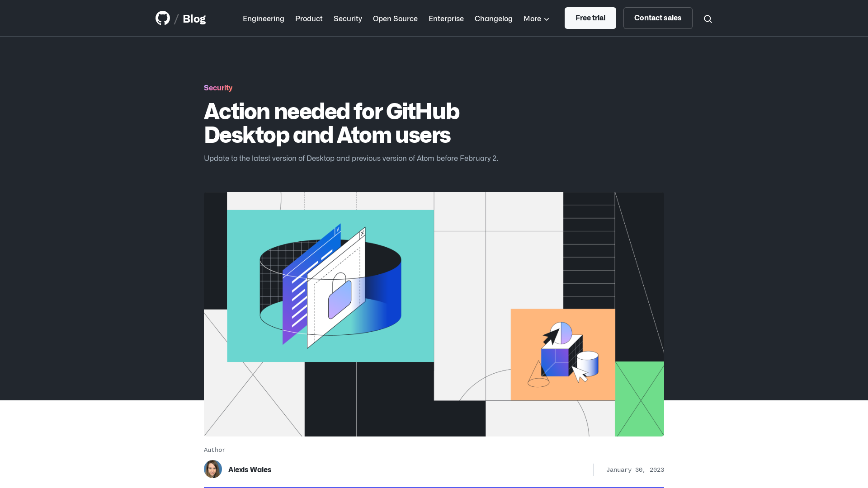Expand the More navigation chevron

(546, 19)
